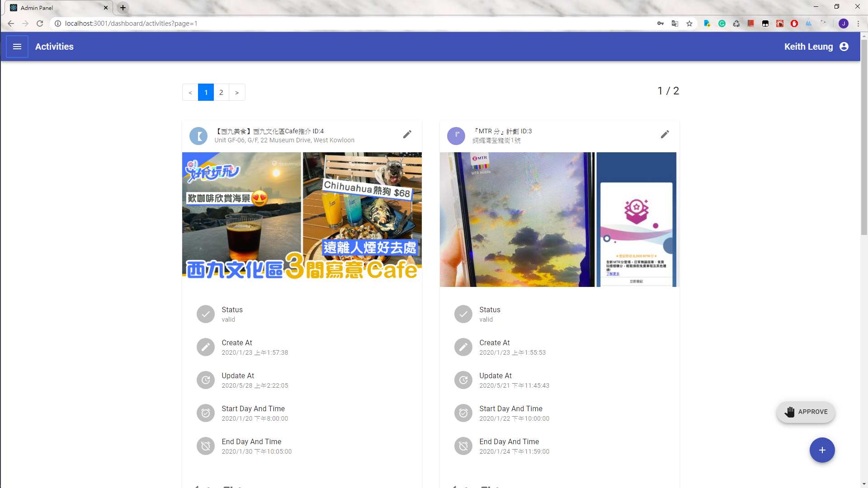This screenshot has height=488, width=868.
Task: Select pagination page 1
Action: (206, 92)
